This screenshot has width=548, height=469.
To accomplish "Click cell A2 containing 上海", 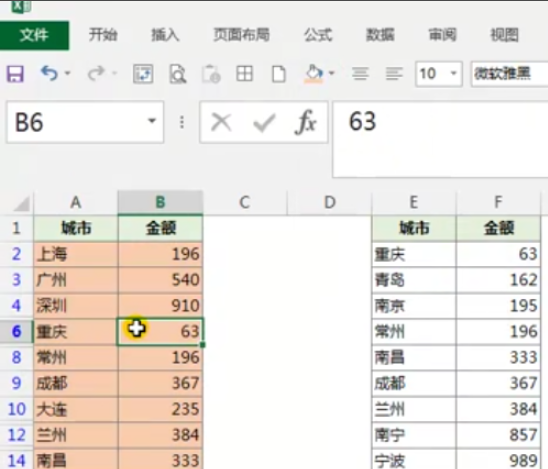I will point(76,254).
